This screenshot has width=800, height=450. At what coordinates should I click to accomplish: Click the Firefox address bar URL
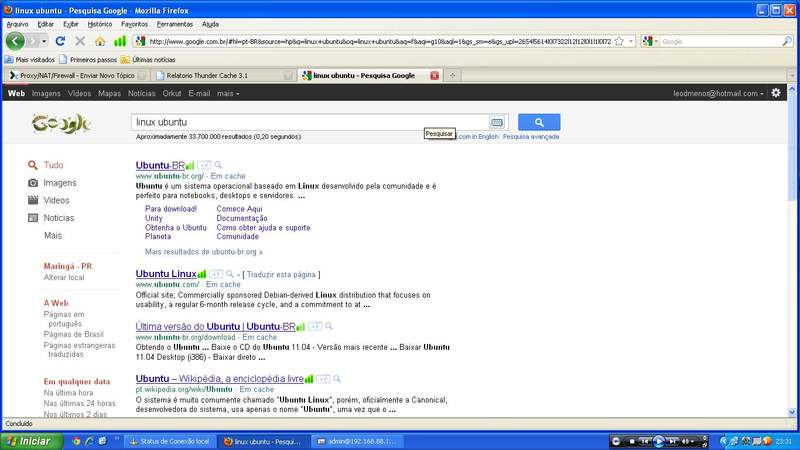tap(380, 41)
